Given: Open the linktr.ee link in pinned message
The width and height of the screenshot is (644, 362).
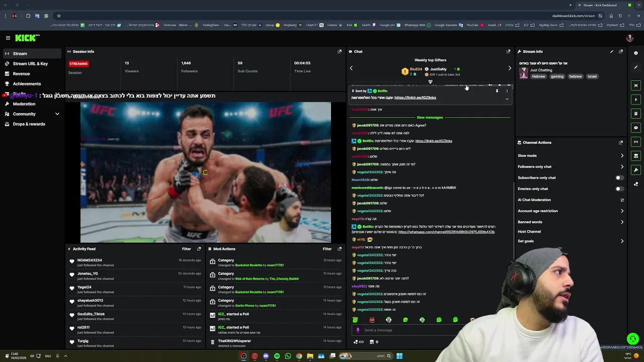Looking at the screenshot, I should (415, 98).
